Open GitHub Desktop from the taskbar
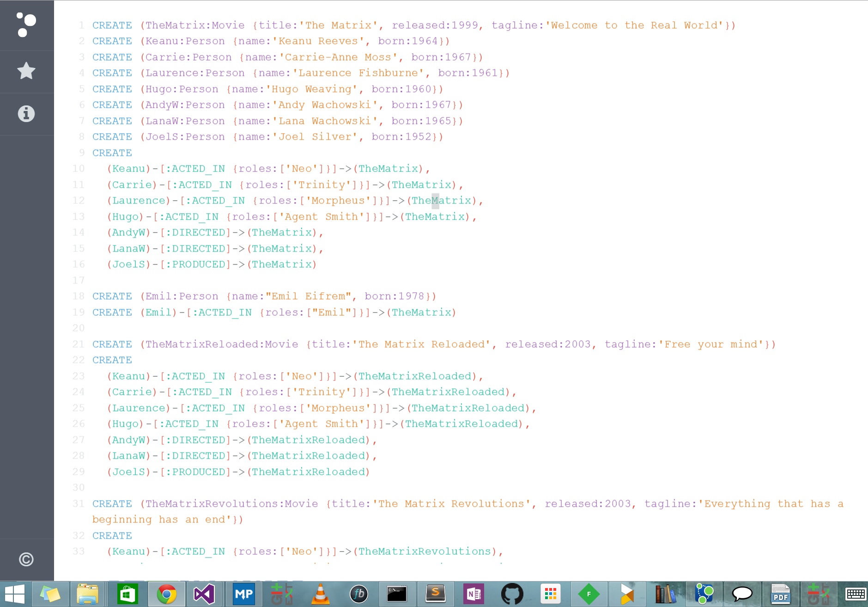Image resolution: width=868 pixels, height=607 pixels. pos(512,594)
